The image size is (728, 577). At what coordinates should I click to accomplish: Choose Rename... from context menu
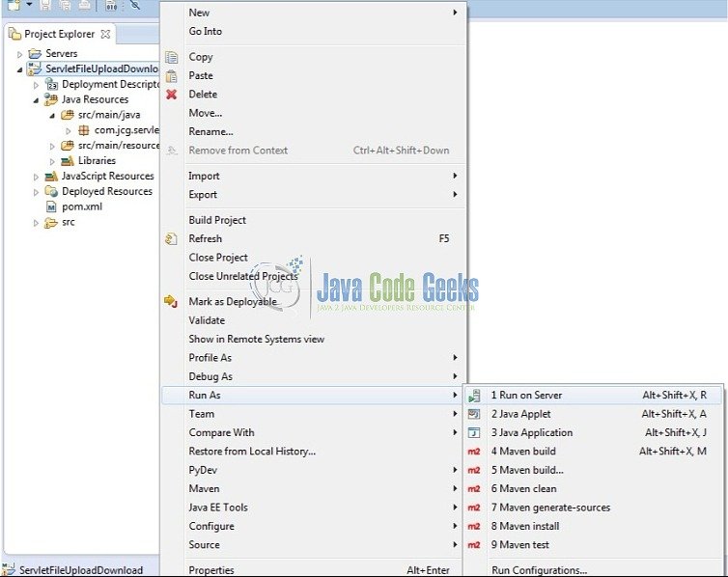(314, 132)
